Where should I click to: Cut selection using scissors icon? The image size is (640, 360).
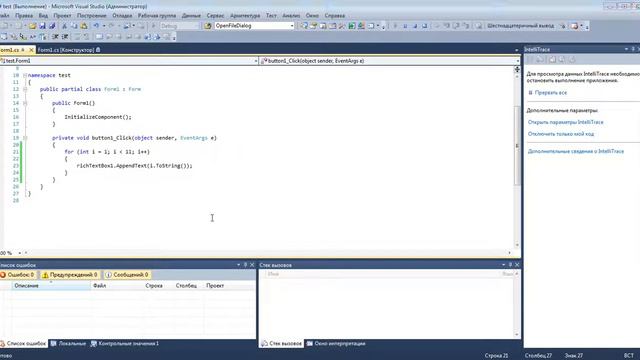click(x=64, y=26)
